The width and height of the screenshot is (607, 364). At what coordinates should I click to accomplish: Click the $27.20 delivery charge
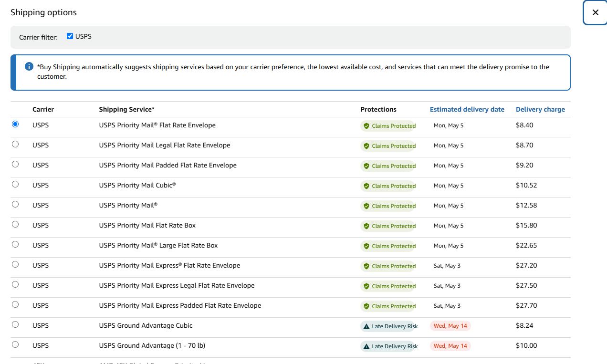pyautogui.click(x=526, y=265)
